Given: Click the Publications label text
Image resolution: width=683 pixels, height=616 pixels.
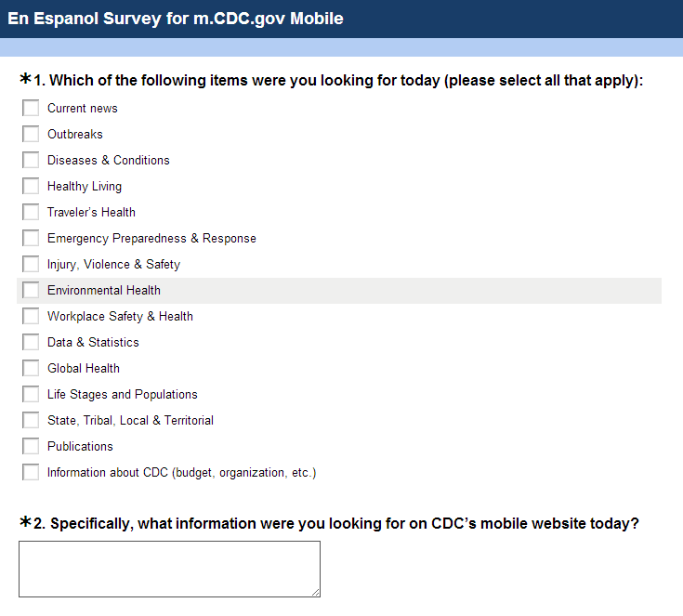Looking at the screenshot, I should coord(80,446).
